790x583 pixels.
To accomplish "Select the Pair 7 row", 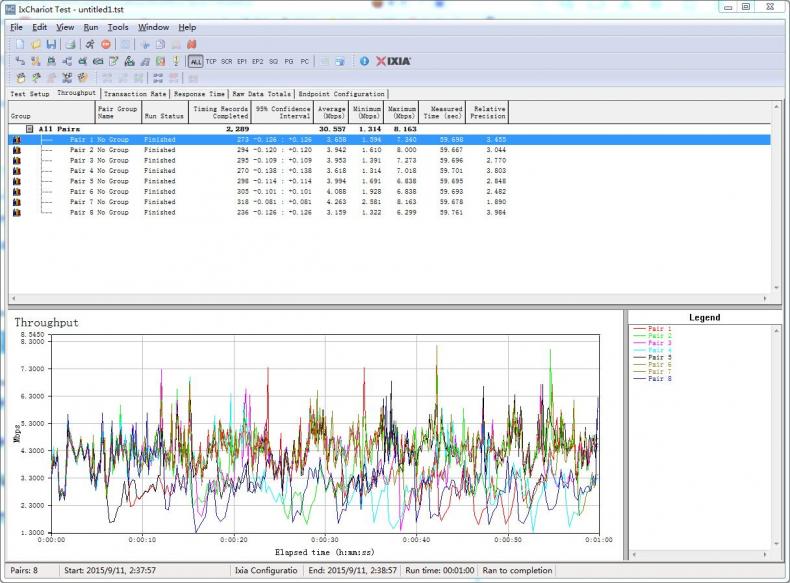I will tap(389, 202).
